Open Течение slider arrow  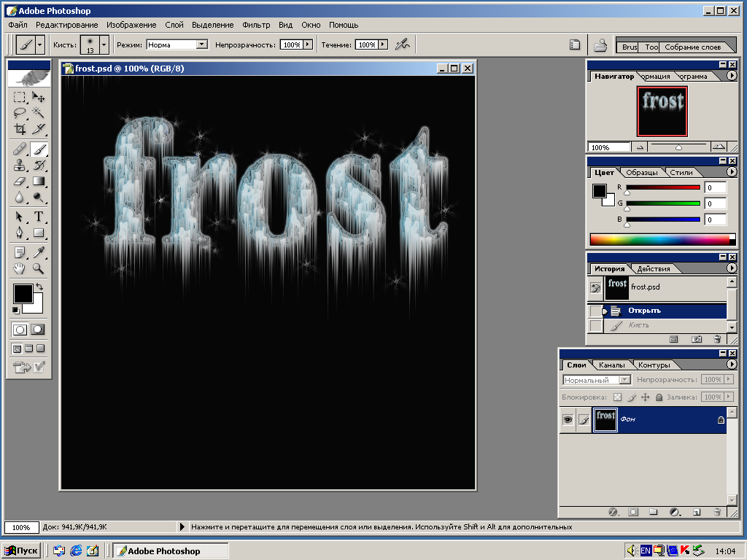(x=382, y=44)
